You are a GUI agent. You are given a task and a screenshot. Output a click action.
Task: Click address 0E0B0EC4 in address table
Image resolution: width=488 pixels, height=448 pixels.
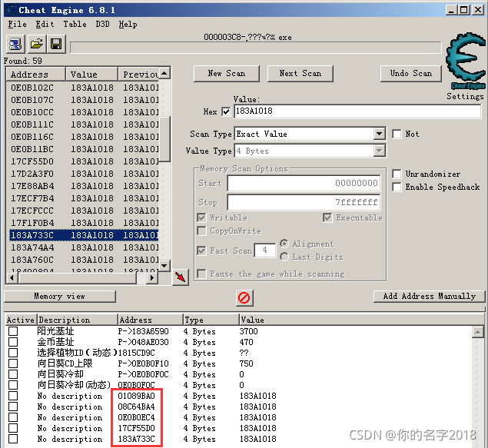coord(136,417)
